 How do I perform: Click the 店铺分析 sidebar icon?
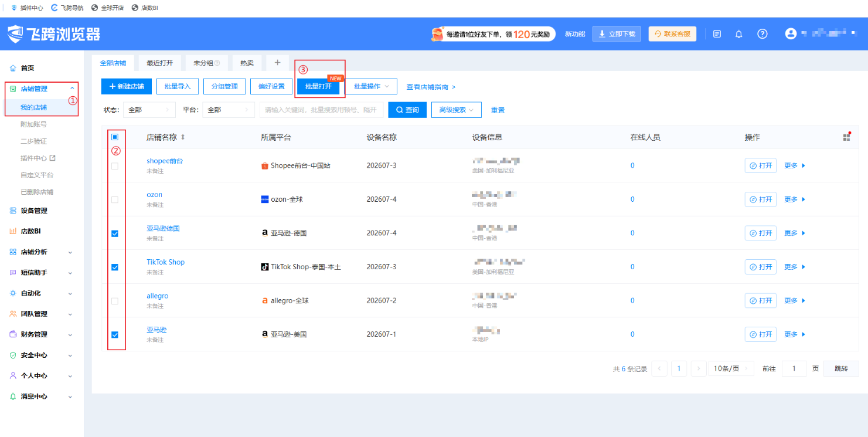(x=13, y=252)
